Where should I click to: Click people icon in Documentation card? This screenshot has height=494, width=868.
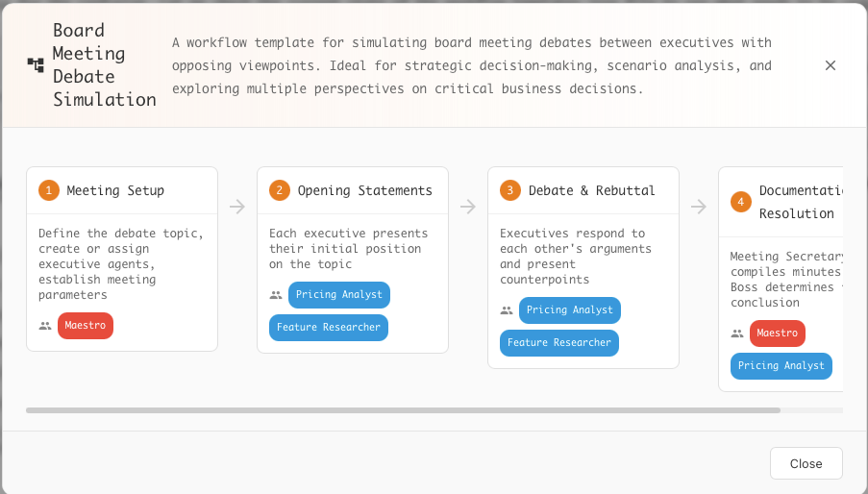pos(737,333)
